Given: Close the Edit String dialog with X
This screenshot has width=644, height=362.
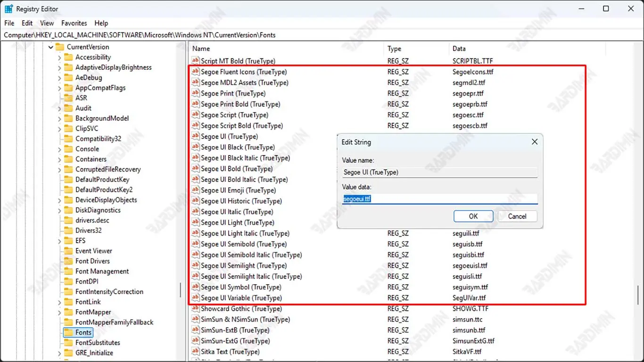Looking at the screenshot, I should (534, 142).
